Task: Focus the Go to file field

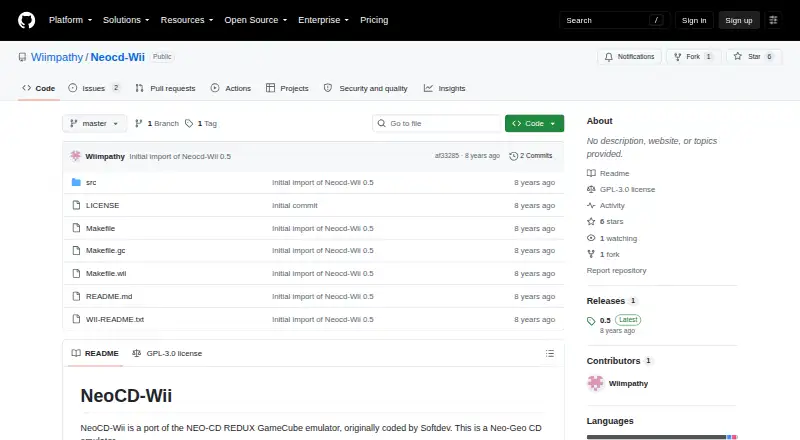Action: tap(437, 124)
